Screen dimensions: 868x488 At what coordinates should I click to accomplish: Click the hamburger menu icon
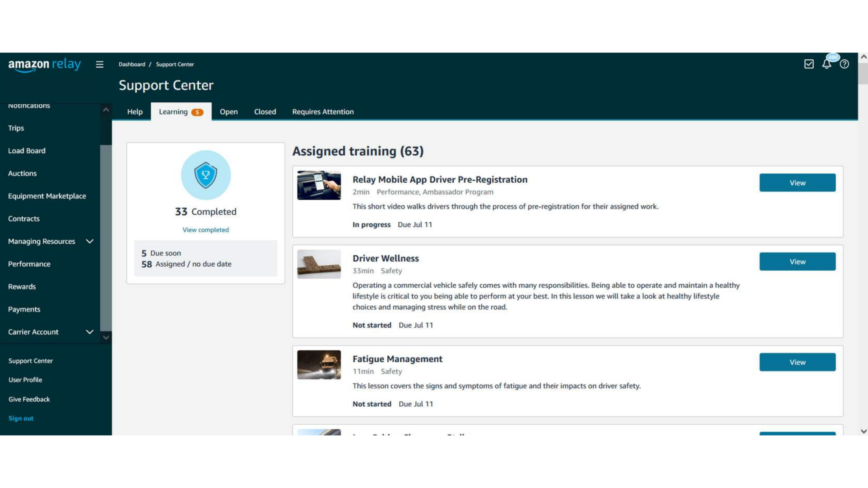point(99,64)
